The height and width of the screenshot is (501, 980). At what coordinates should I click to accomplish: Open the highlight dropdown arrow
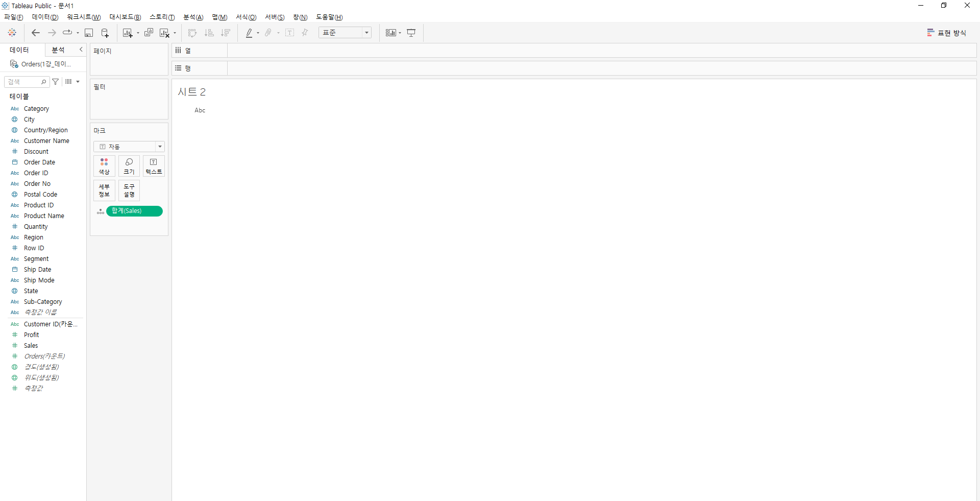[x=258, y=33]
